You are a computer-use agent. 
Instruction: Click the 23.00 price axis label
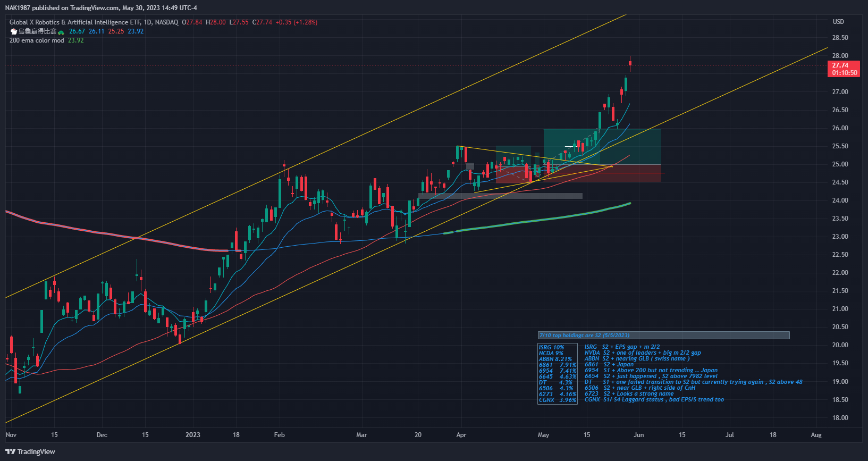click(840, 237)
